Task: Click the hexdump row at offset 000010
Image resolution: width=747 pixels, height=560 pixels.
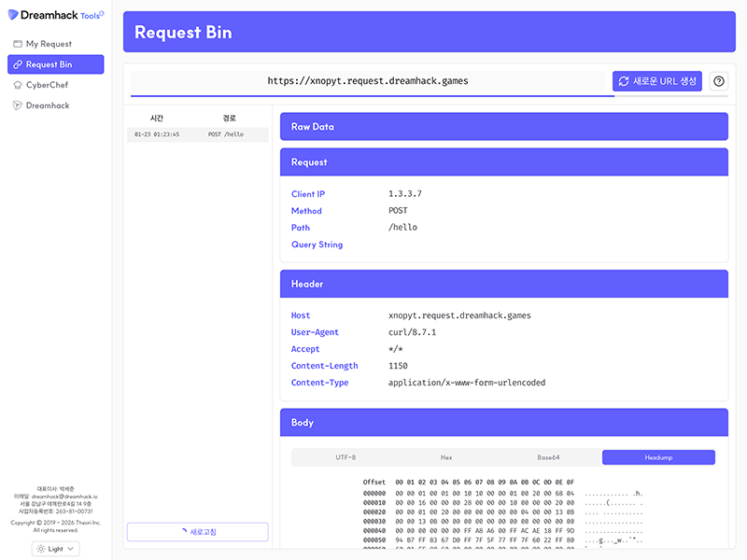Action: click(502, 502)
